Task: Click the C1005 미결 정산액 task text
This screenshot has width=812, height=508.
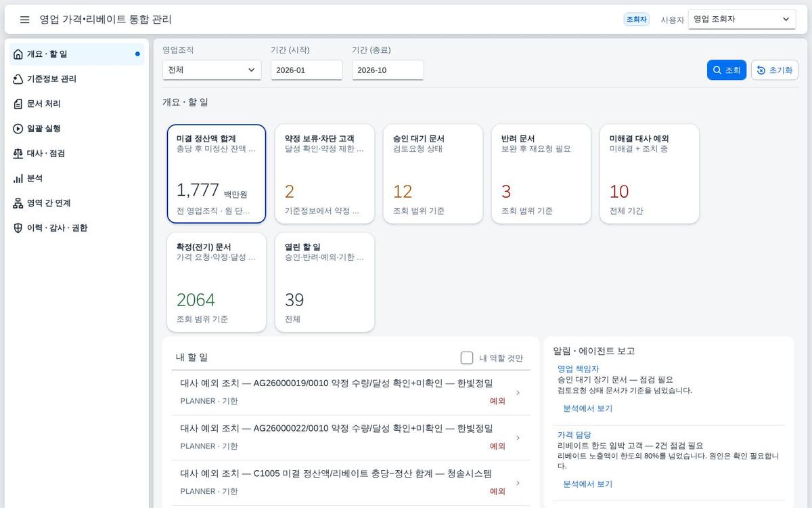Action: click(x=336, y=473)
